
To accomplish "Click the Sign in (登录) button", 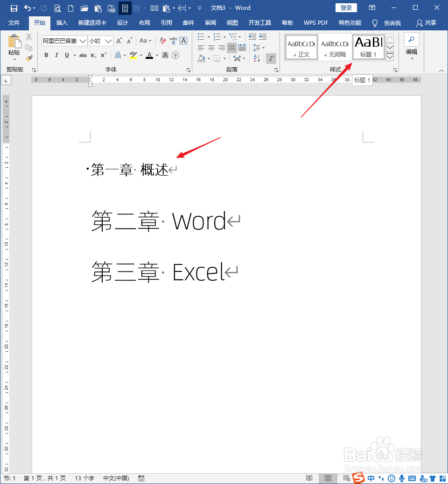I will [346, 8].
